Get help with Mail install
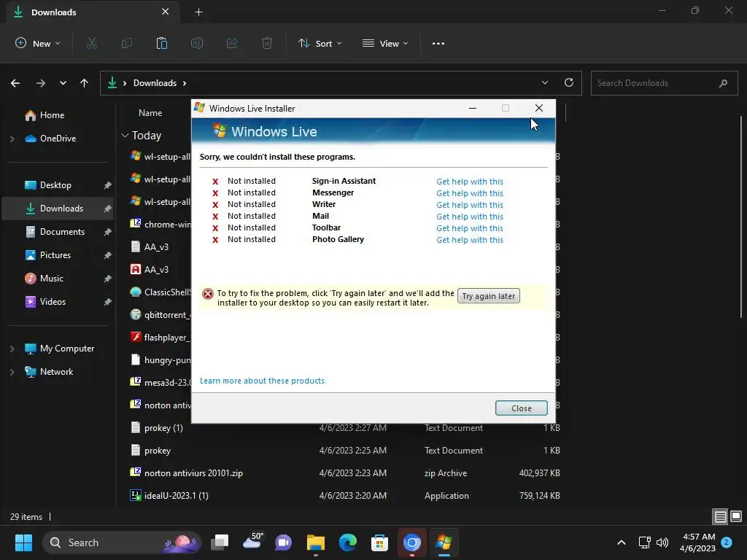 click(x=470, y=217)
